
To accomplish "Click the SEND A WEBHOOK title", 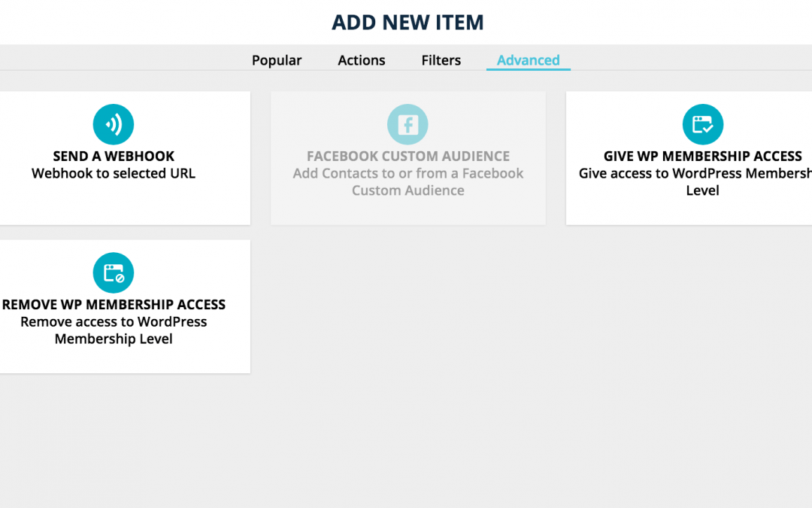I will [x=114, y=157].
